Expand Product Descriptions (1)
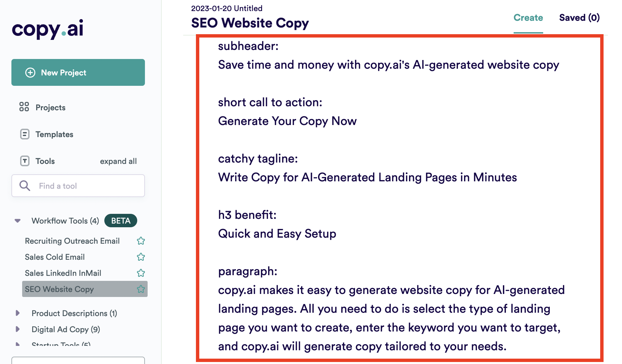This screenshot has height=364, width=622. (x=18, y=313)
